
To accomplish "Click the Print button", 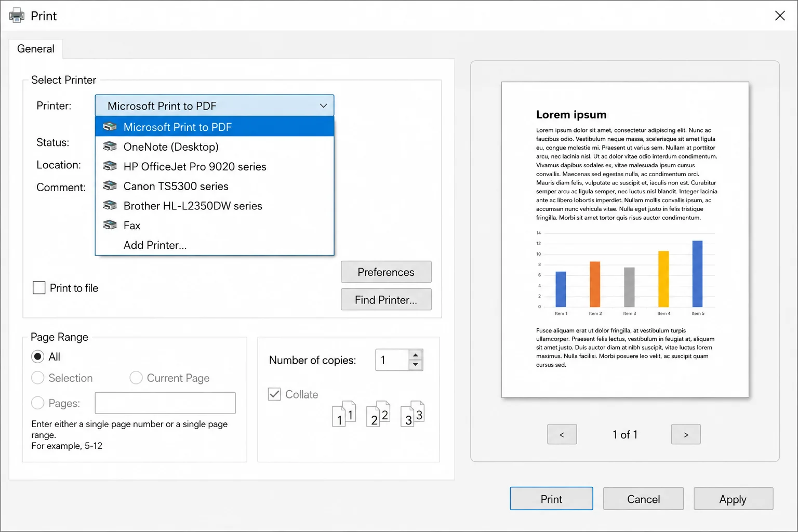I will [x=551, y=499].
